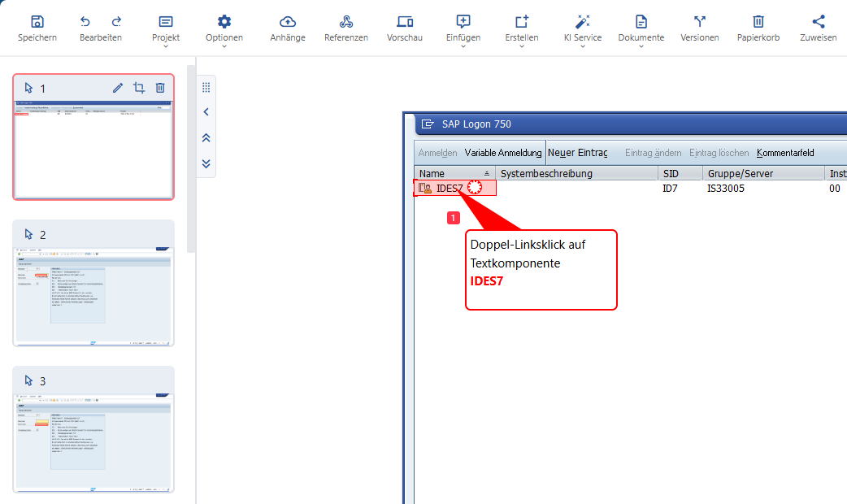This screenshot has width=847, height=504.
Task: Click Kommentarfeld in SAP Logon
Action: coord(785,153)
